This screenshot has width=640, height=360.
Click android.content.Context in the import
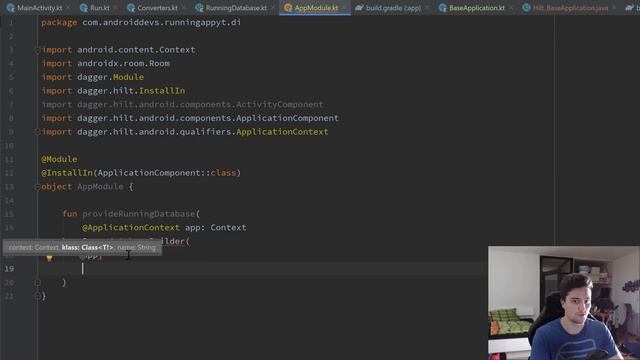click(x=136, y=50)
